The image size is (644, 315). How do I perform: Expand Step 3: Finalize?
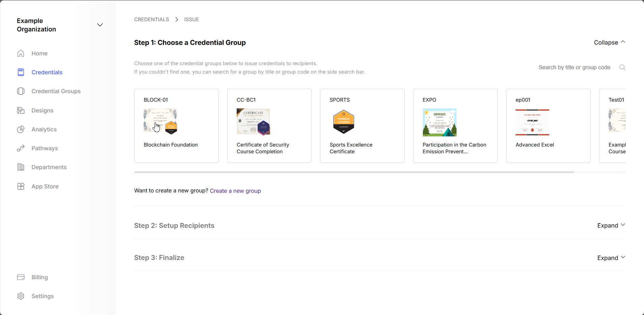pos(611,257)
